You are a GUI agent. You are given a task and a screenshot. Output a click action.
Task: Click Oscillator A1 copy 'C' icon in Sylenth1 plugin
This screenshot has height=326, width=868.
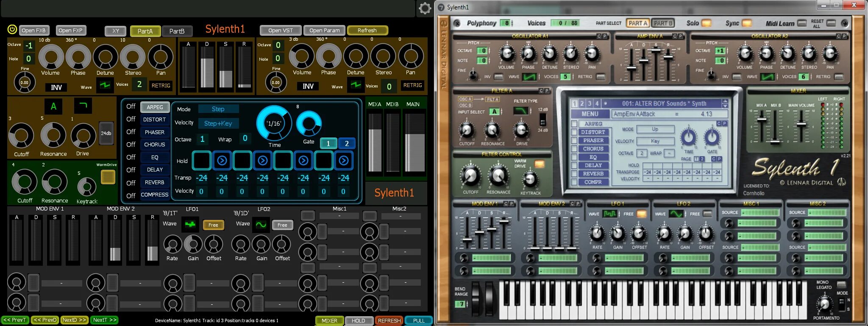(x=599, y=36)
